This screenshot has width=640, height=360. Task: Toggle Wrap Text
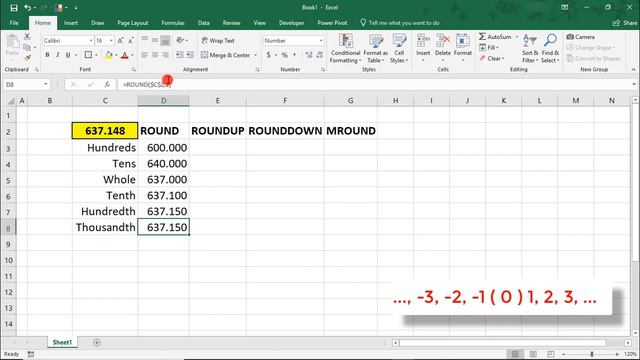click(x=218, y=40)
